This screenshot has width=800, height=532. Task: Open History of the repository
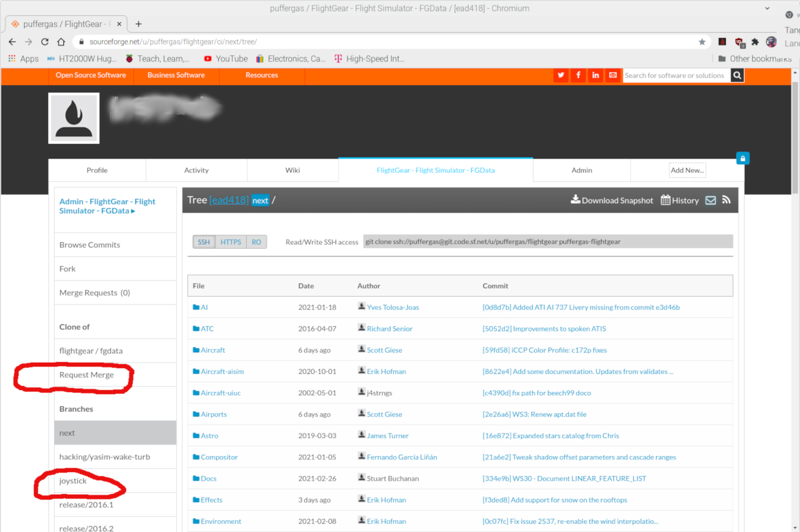679,200
